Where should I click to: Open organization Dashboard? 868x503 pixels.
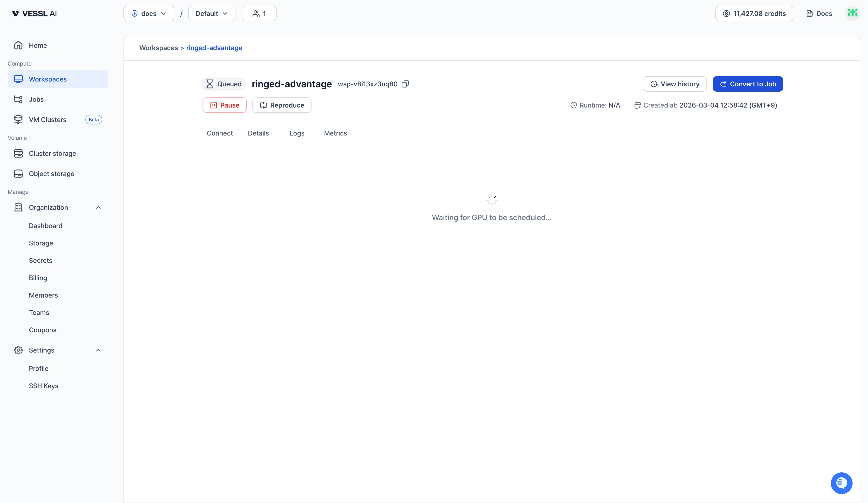pos(46,226)
